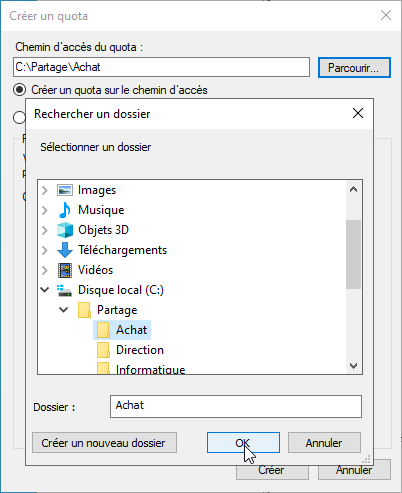Collapse the Partage folder node
Image resolution: width=402 pixels, height=493 pixels.
[x=64, y=310]
